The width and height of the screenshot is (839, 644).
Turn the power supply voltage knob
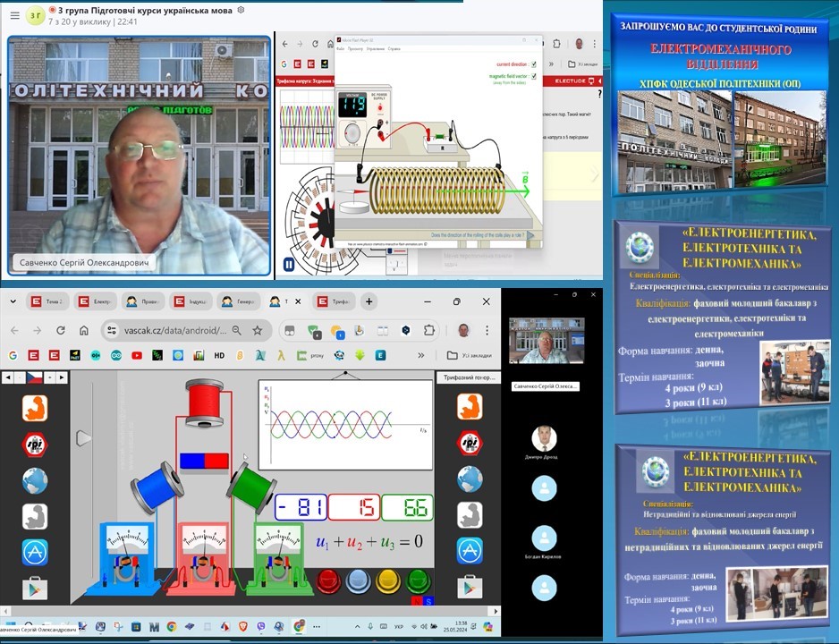(x=352, y=132)
